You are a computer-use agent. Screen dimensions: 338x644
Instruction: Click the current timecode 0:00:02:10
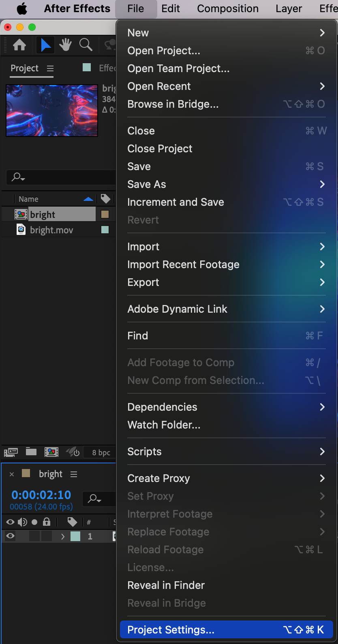click(41, 495)
